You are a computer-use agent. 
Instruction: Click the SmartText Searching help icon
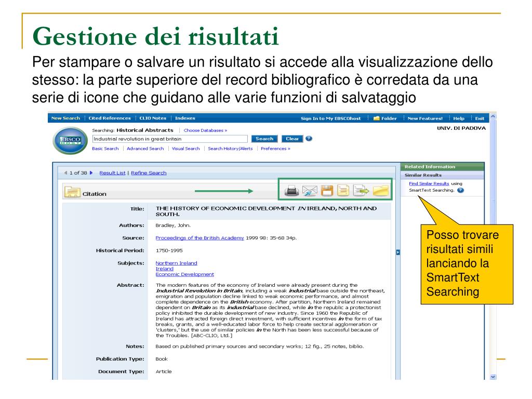pos(460,190)
